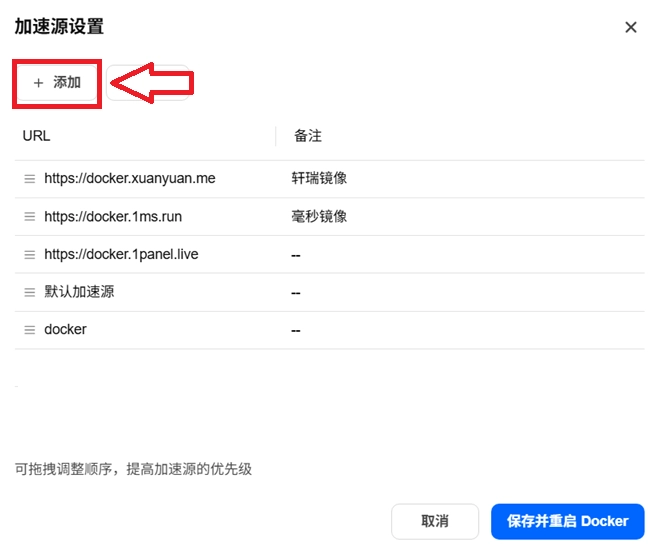
Task: Select the https://docker.1panel.live URL
Action: pyautogui.click(x=121, y=254)
